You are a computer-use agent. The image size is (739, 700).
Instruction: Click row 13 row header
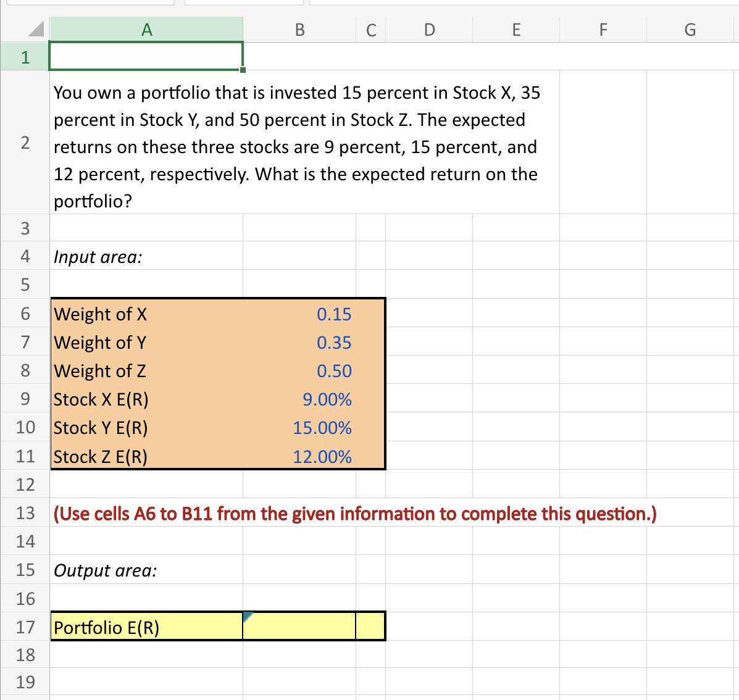tap(25, 513)
